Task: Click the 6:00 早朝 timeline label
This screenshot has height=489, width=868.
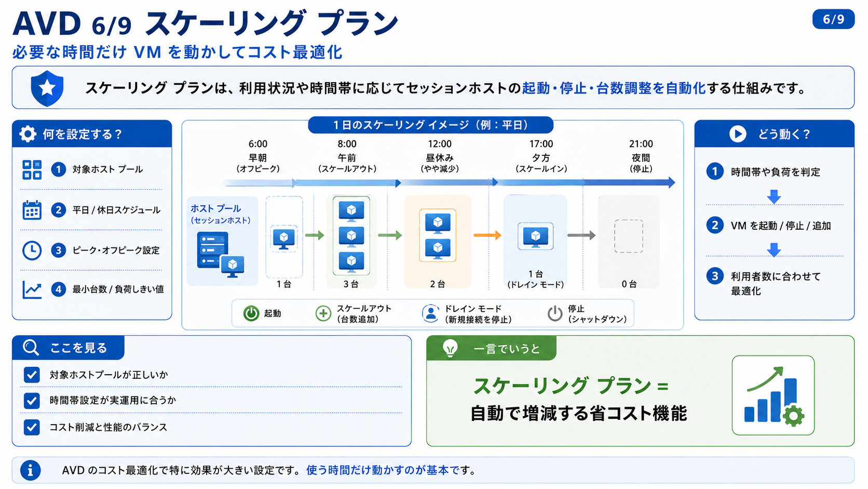Action: pyautogui.click(x=258, y=156)
